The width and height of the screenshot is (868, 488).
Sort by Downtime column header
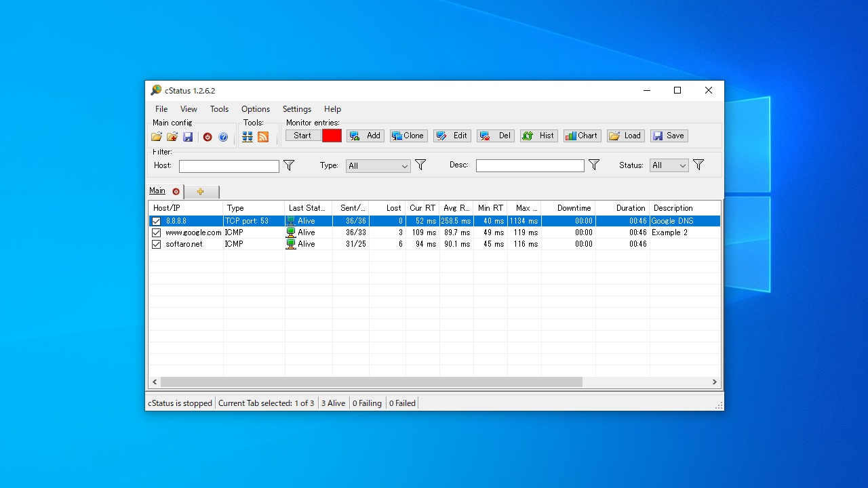[x=568, y=208]
